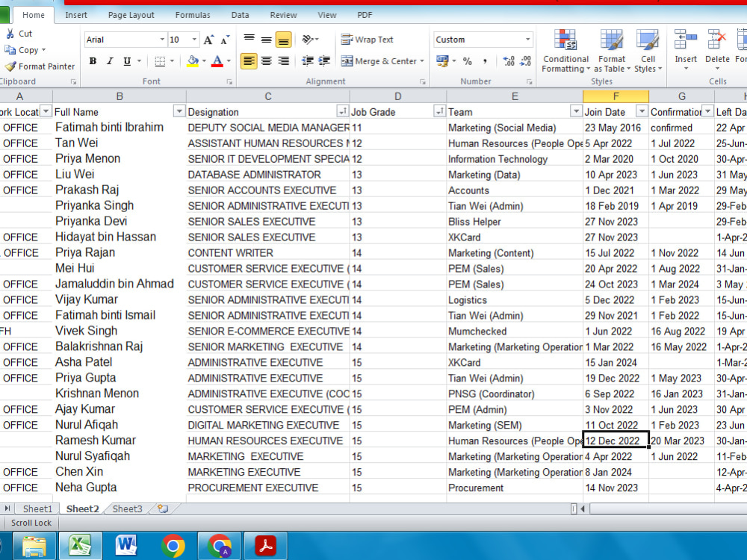The image size is (747, 560).
Task: Toggle Middle Align vertical alignment
Action: (267, 40)
